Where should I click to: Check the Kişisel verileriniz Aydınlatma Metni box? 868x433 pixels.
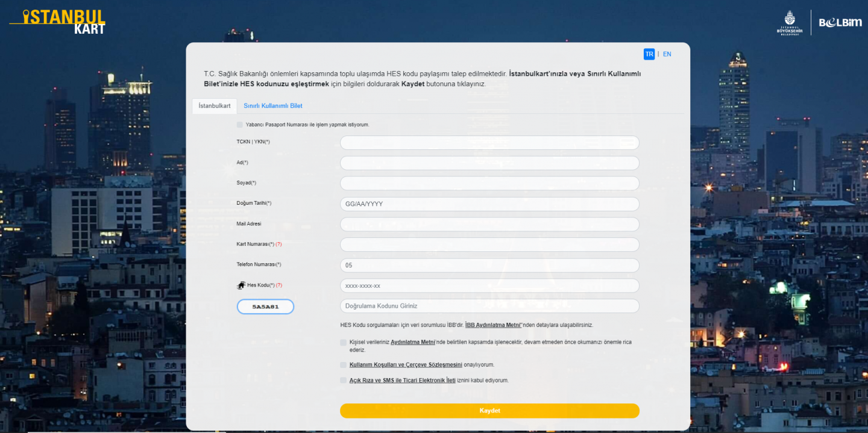(344, 342)
